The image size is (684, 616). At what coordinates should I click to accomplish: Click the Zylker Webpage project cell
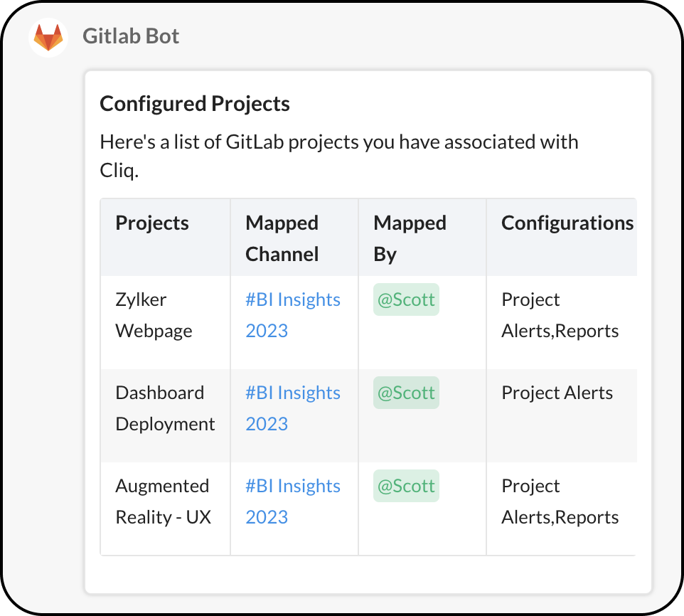(154, 315)
